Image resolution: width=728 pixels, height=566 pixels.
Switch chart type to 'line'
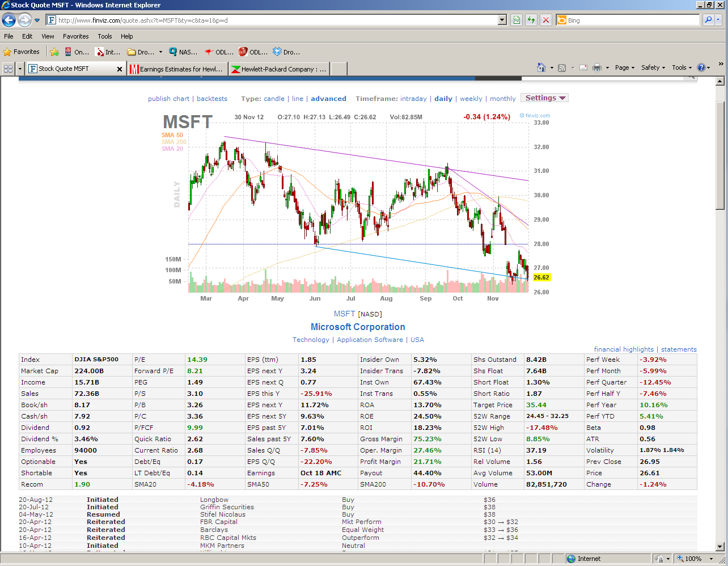(x=298, y=99)
